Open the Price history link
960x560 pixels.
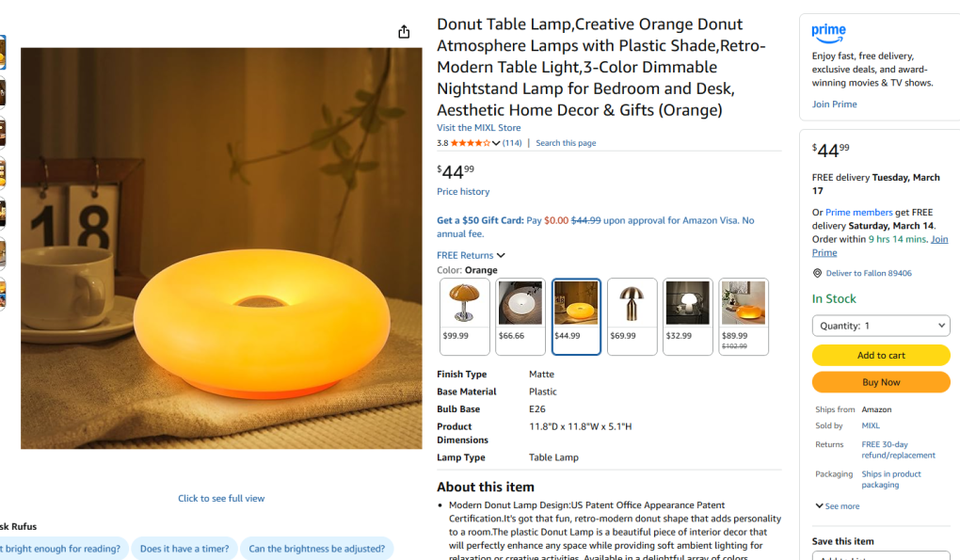pyautogui.click(x=463, y=192)
